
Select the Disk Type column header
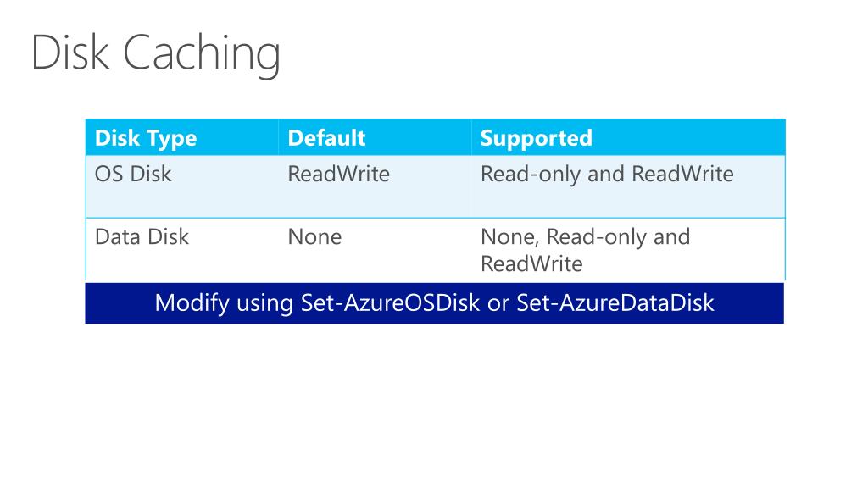click(x=146, y=138)
